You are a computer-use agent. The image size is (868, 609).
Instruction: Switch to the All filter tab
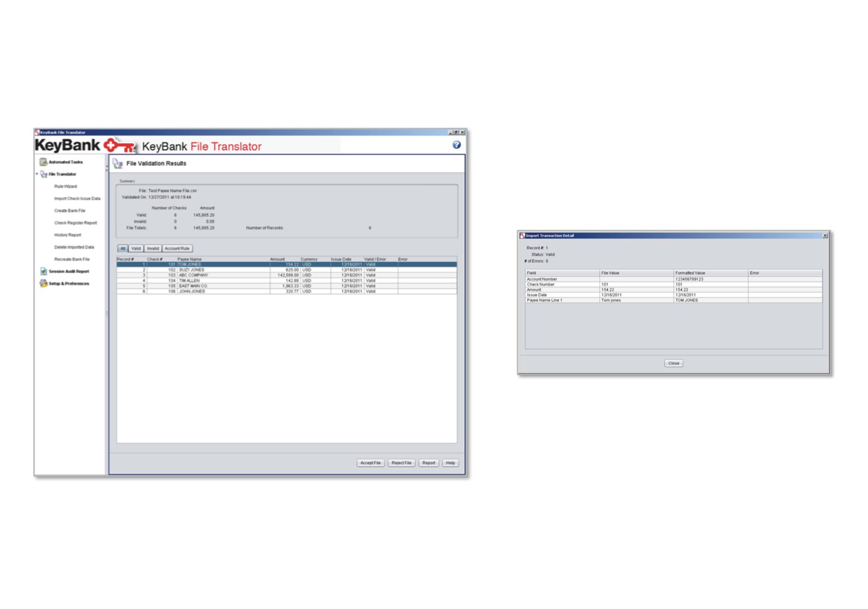pyautogui.click(x=123, y=249)
